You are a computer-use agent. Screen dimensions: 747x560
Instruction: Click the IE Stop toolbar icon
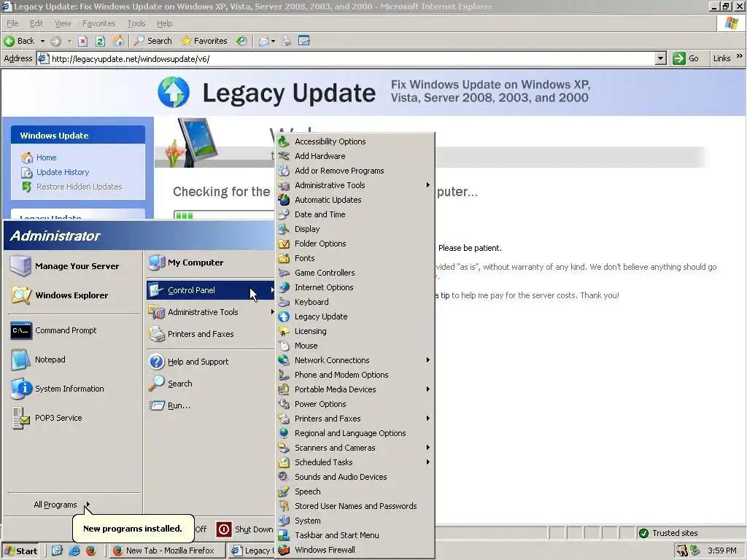click(x=83, y=41)
